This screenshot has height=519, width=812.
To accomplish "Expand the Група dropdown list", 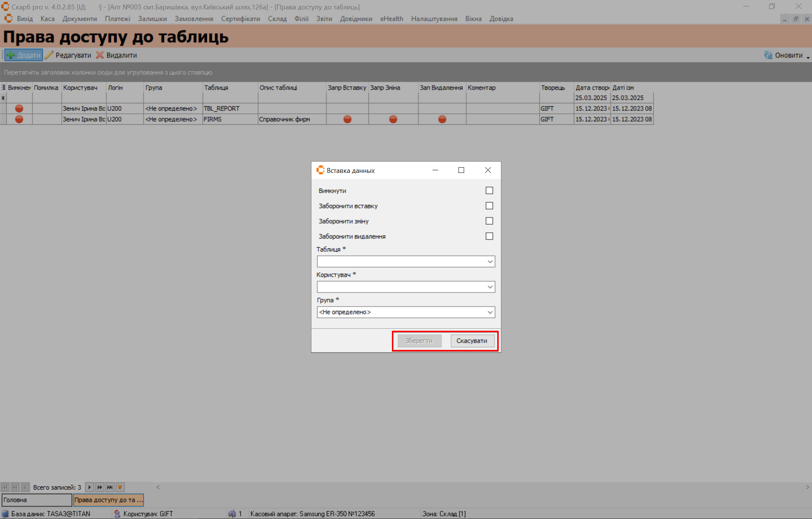I will (x=490, y=312).
